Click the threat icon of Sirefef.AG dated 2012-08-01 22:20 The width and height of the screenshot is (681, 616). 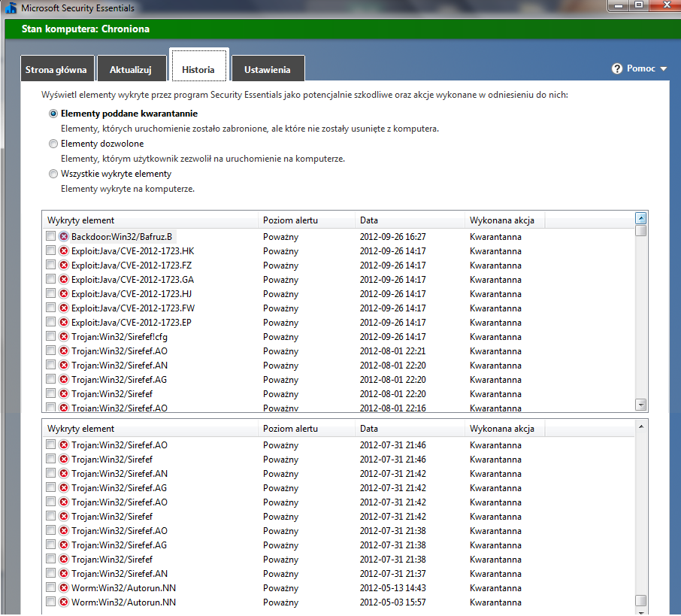pos(64,380)
